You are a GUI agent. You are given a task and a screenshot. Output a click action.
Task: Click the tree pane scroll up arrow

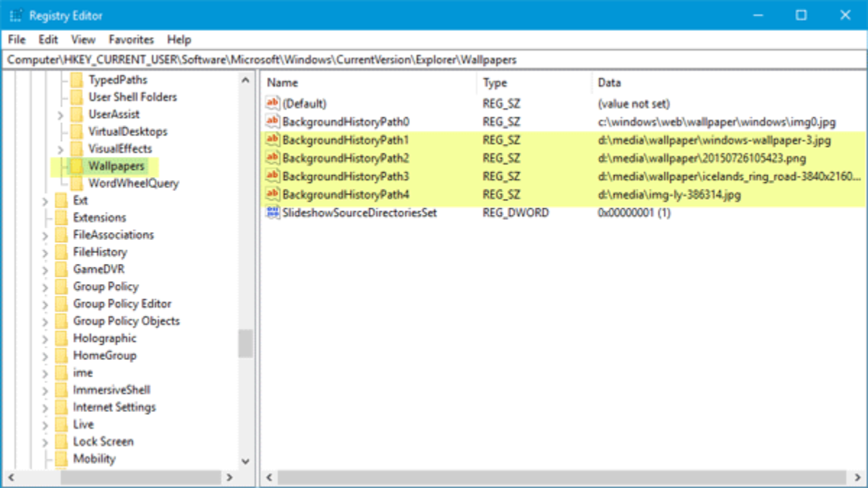click(x=245, y=81)
